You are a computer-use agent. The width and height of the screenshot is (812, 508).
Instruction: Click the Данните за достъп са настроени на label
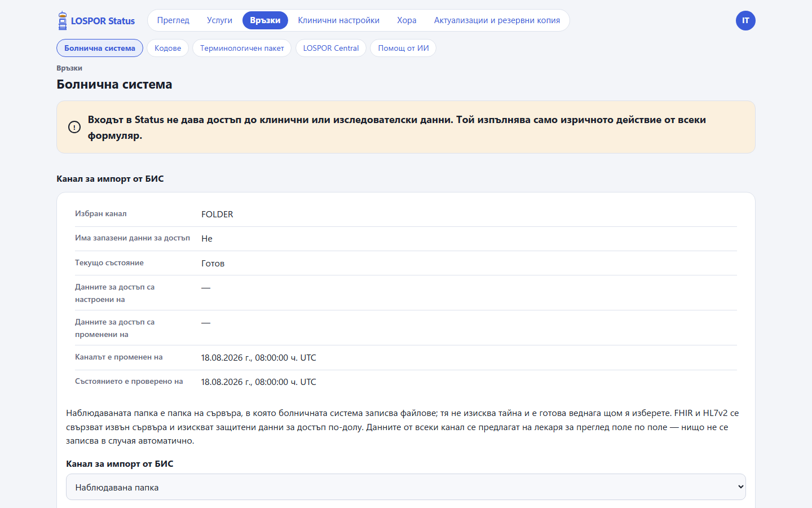click(115, 294)
